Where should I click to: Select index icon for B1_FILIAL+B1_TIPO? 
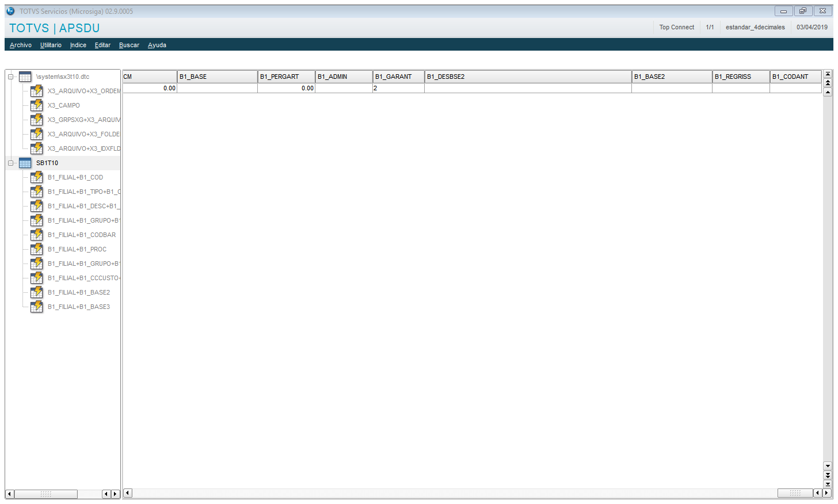click(x=37, y=192)
